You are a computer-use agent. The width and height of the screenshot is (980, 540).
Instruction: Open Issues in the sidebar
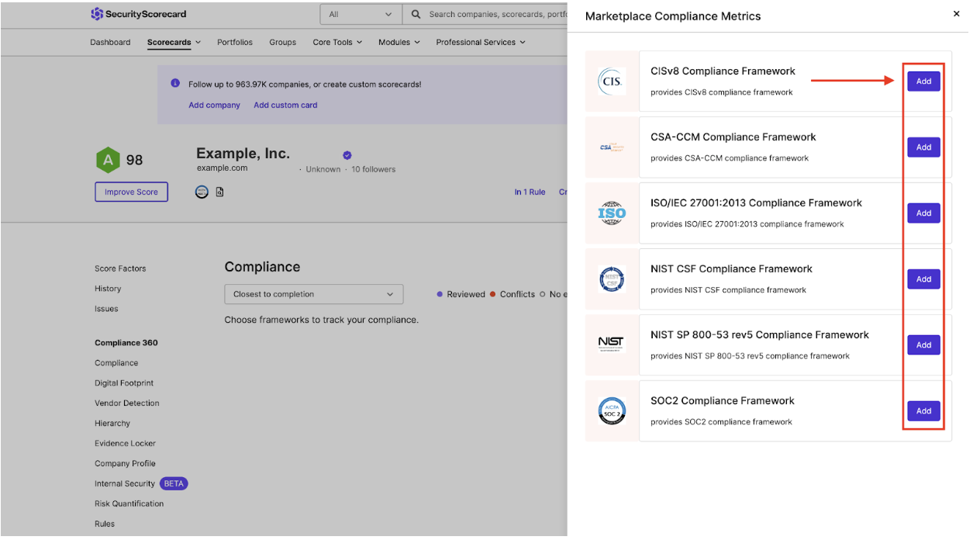(106, 309)
